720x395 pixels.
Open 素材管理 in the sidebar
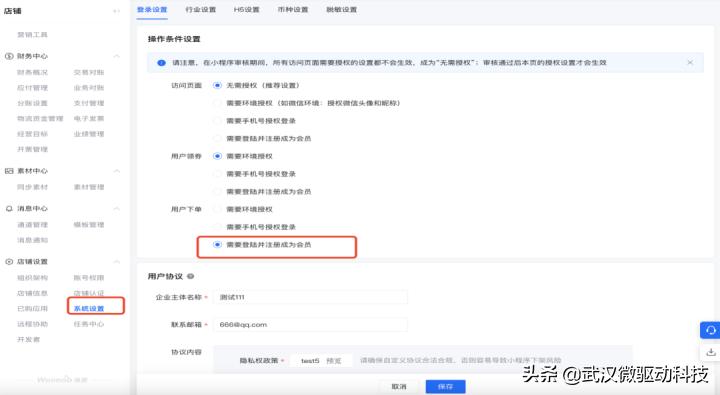[89, 187]
